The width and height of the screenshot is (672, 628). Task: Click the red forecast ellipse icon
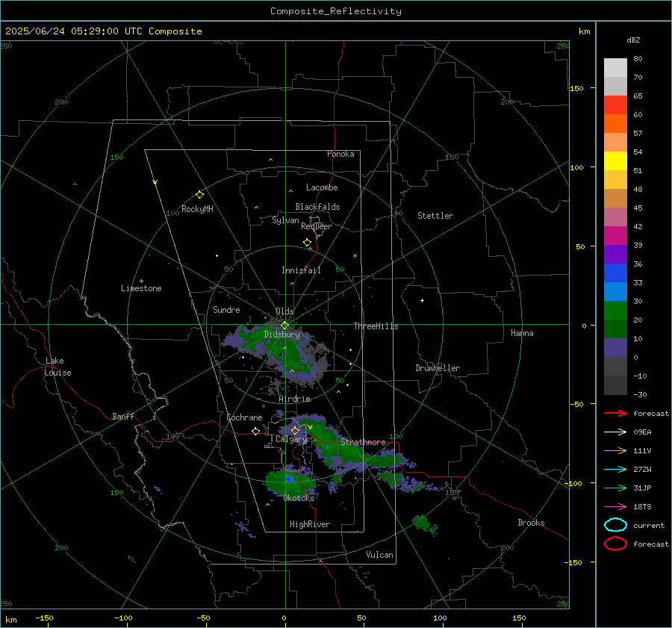click(615, 544)
